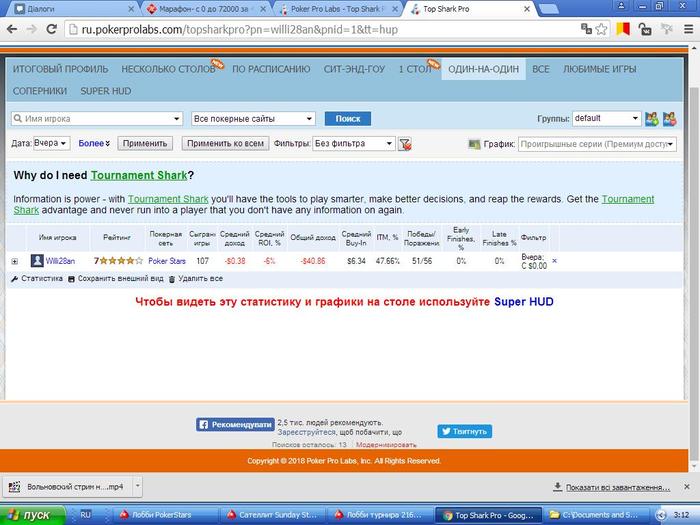700x525 pixels.
Task: Click the browser address bar URL
Action: pos(239,29)
